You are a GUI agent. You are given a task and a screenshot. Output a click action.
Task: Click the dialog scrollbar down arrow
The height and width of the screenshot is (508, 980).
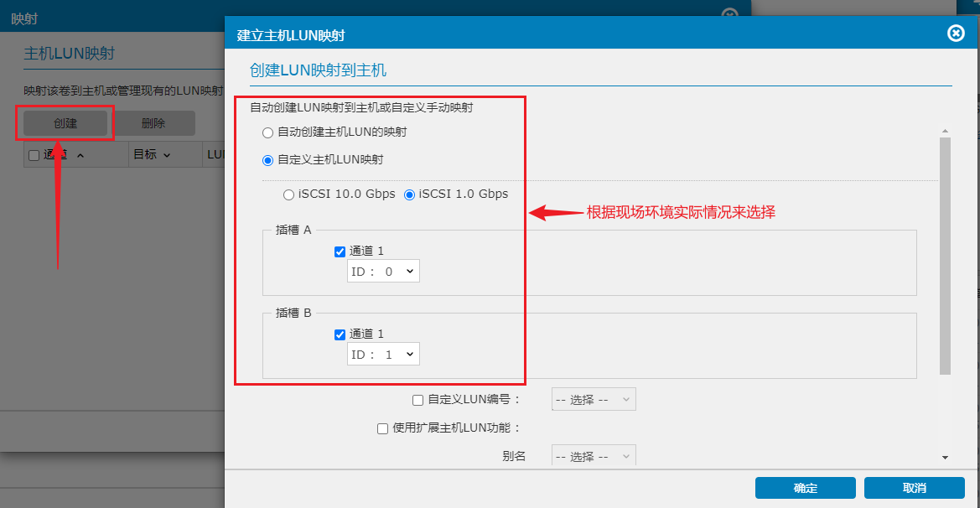945,458
